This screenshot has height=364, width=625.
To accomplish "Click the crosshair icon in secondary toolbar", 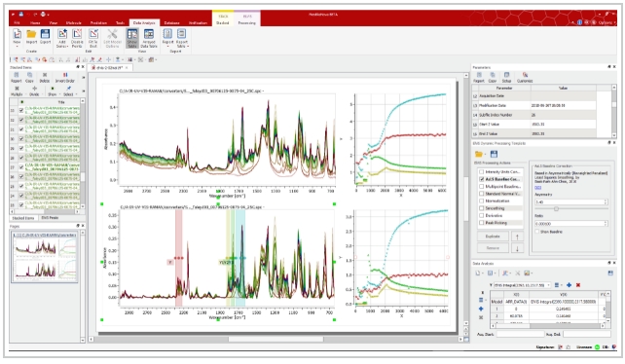I will pyautogui.click(x=108, y=59).
